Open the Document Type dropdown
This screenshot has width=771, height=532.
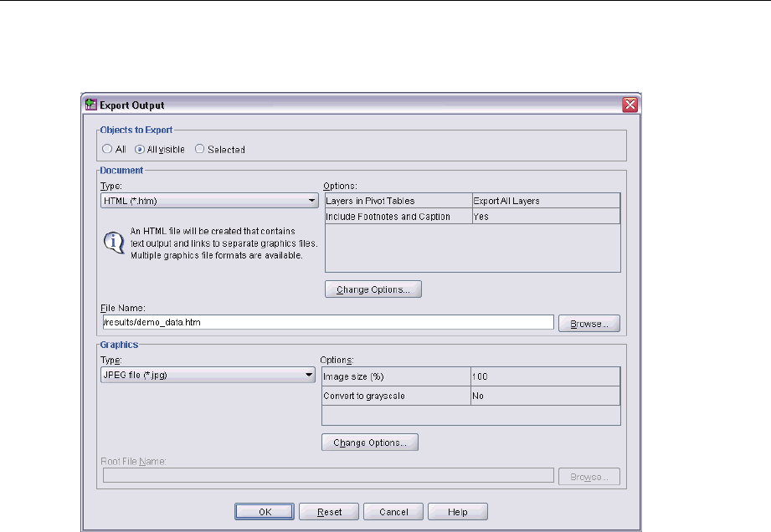209,201
